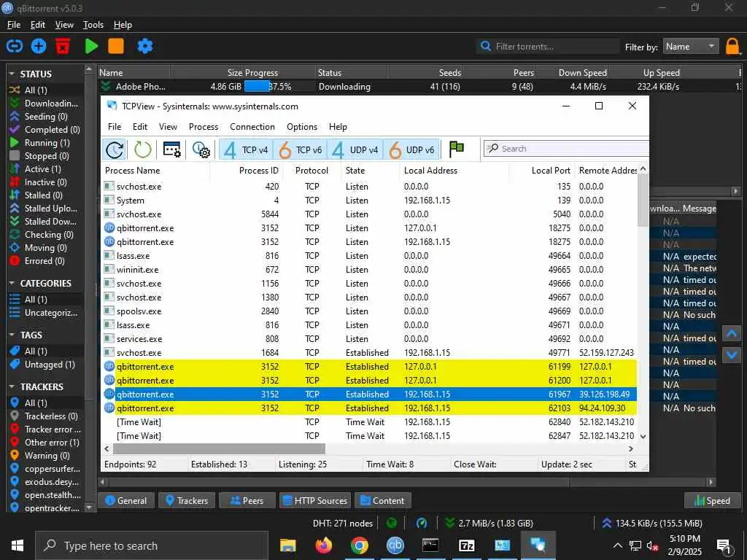This screenshot has width=747, height=560.
Task: Select Trackerless (0) tracker filter
Action: pyautogui.click(x=46, y=416)
